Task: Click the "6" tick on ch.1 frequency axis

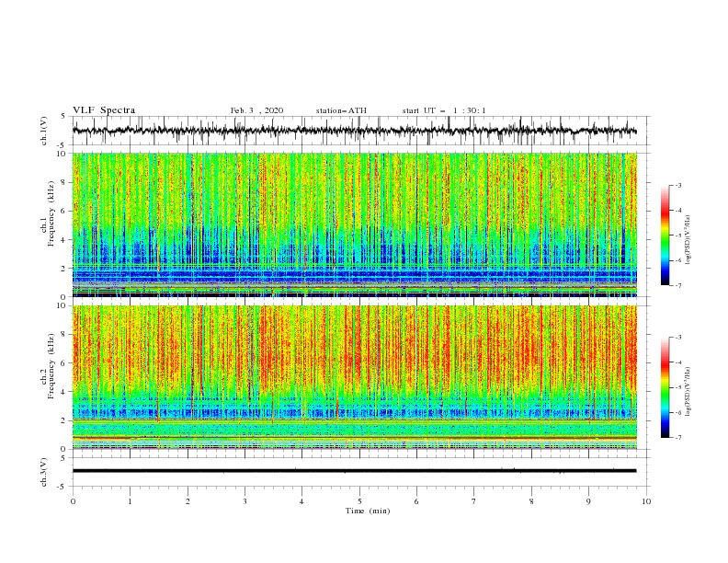Action: 64,212
